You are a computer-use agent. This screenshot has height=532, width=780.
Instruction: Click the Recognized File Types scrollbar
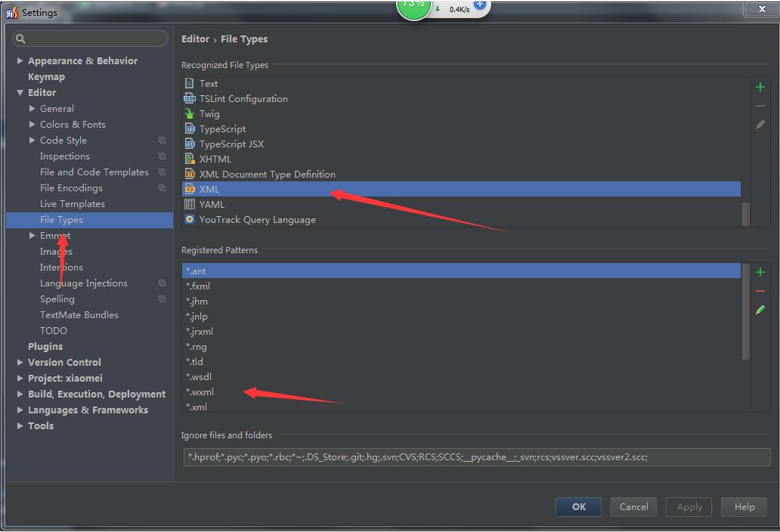pos(746,214)
